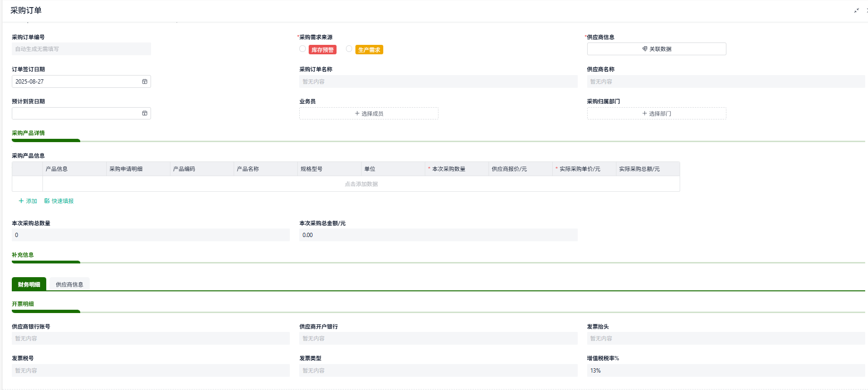868x390 pixels.
Task: Click 产品名称 column header
Action: point(266,169)
